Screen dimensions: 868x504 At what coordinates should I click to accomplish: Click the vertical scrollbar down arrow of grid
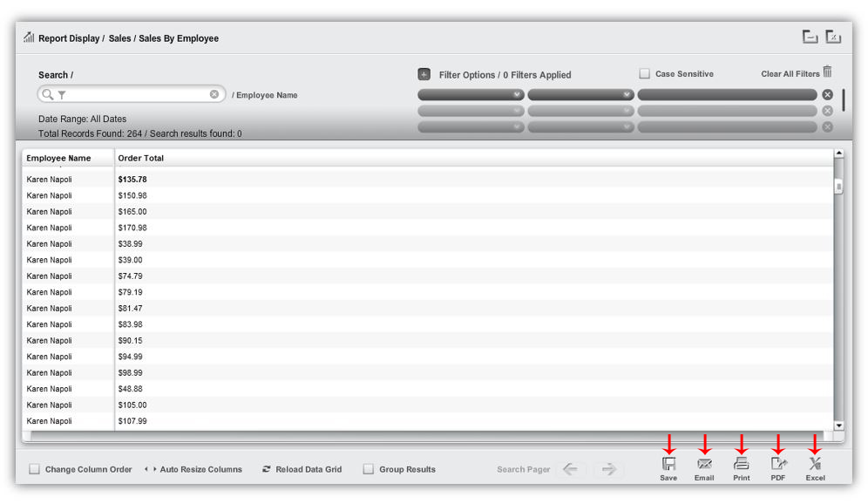coord(838,426)
